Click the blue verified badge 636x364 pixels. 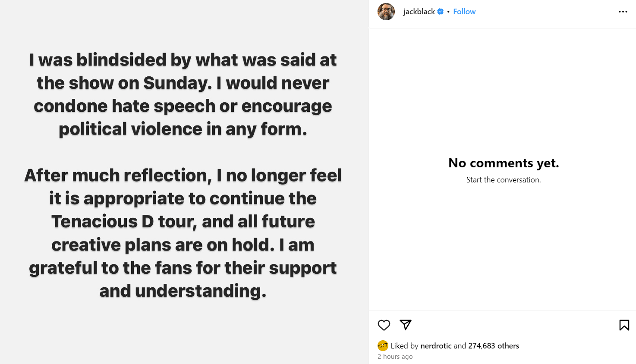click(441, 12)
